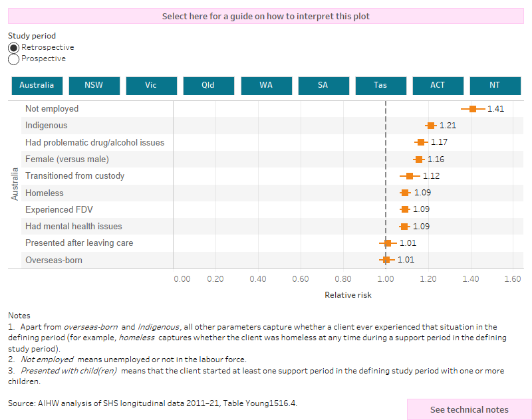Click the Not employed data point marker
Viewport: 532px width, 420px height.
point(473,109)
